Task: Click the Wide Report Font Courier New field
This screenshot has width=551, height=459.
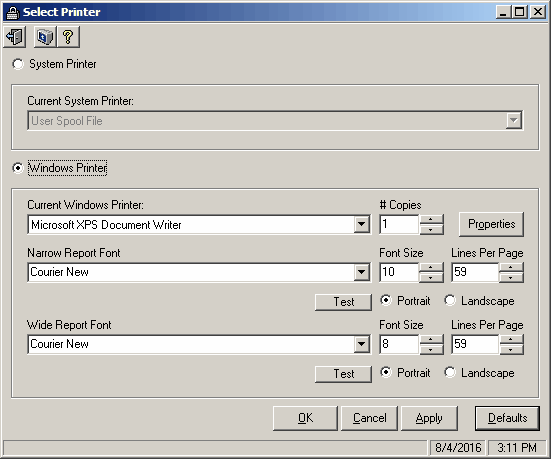Action: [x=199, y=344]
